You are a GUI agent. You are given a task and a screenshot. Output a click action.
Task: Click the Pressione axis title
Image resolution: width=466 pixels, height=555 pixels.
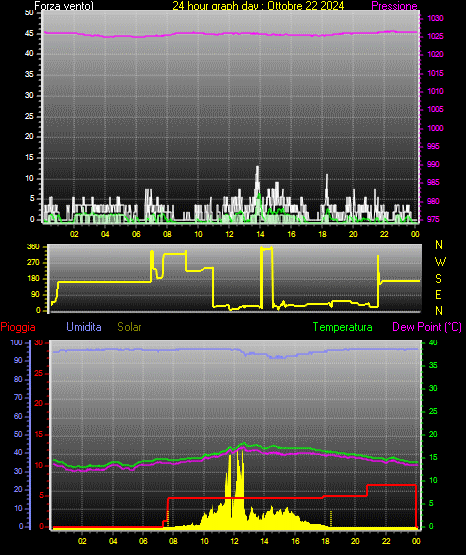(x=394, y=6)
